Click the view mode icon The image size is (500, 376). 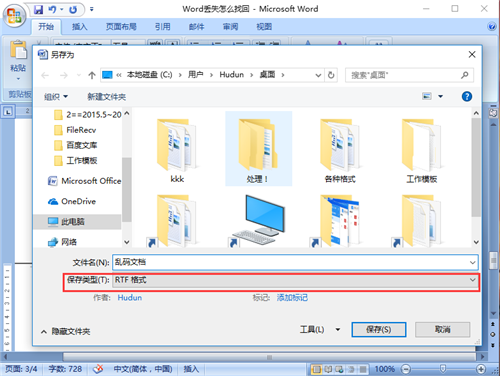(x=427, y=96)
